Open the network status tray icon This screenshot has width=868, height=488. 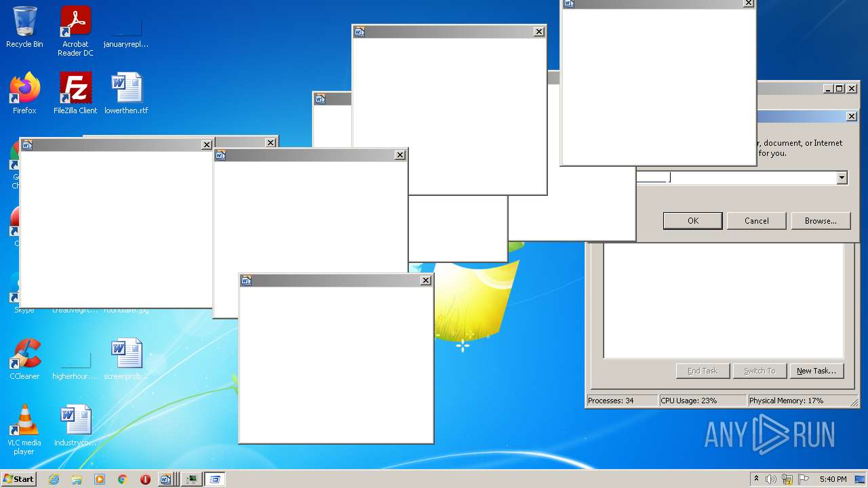pos(787,479)
